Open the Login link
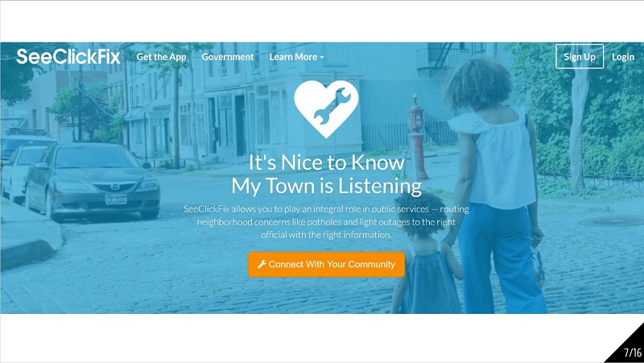The height and width of the screenshot is (363, 644). pyautogui.click(x=623, y=57)
